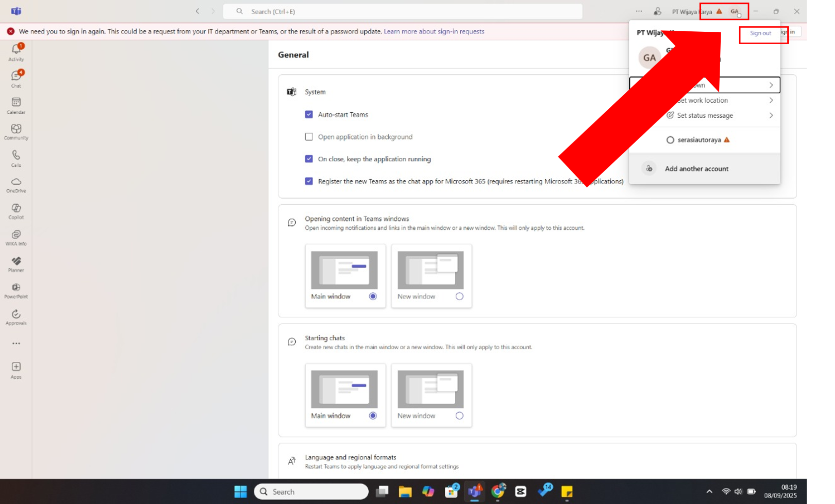This screenshot has height=504, width=835.
Task: Expand the Set work location option
Action: 770,100
